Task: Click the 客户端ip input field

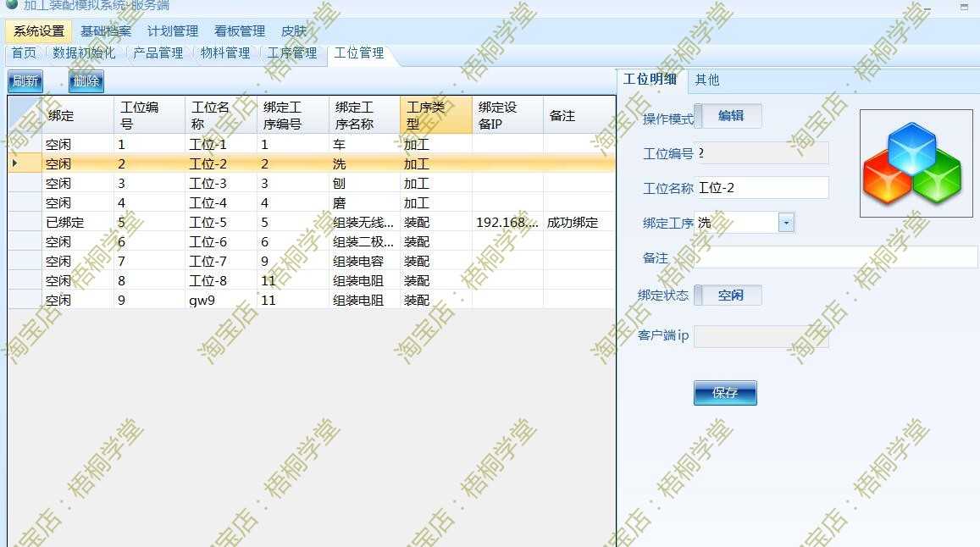Action: pyautogui.click(x=761, y=336)
